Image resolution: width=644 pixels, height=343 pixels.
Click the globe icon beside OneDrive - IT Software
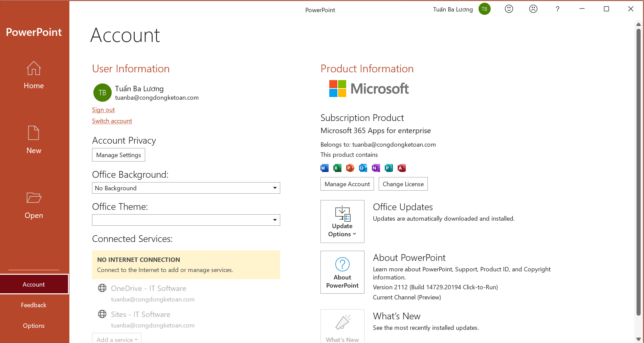pos(102,288)
